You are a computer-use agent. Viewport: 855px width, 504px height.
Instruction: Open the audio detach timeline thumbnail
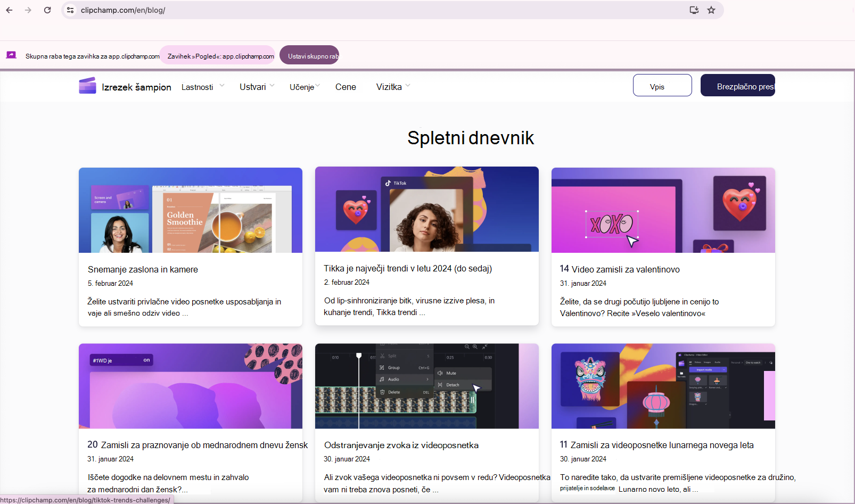pyautogui.click(x=427, y=386)
